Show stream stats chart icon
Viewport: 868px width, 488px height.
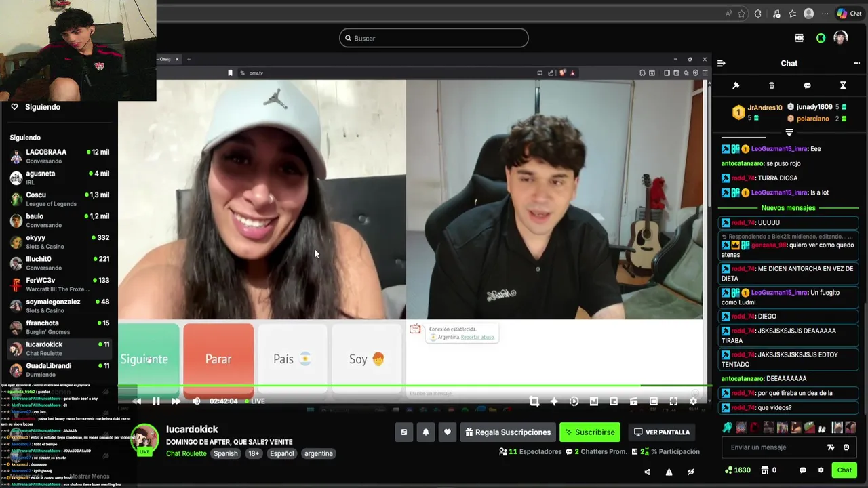click(594, 401)
